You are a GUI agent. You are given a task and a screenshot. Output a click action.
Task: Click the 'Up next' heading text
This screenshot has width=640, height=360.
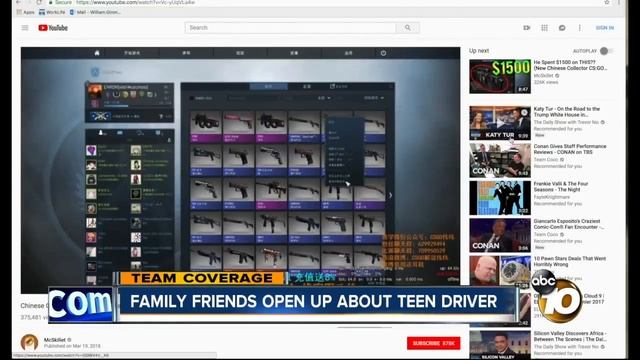click(479, 51)
